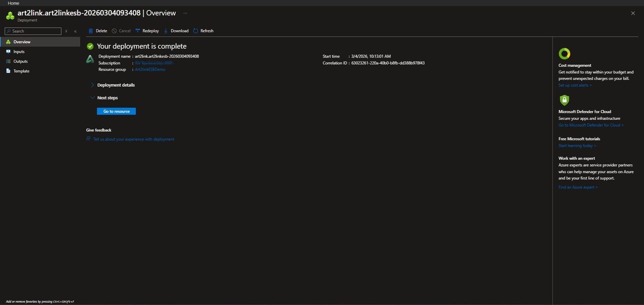Image resolution: width=644 pixels, height=305 pixels.
Task: Click the Outputs icon in the sidebar
Action: click(9, 61)
